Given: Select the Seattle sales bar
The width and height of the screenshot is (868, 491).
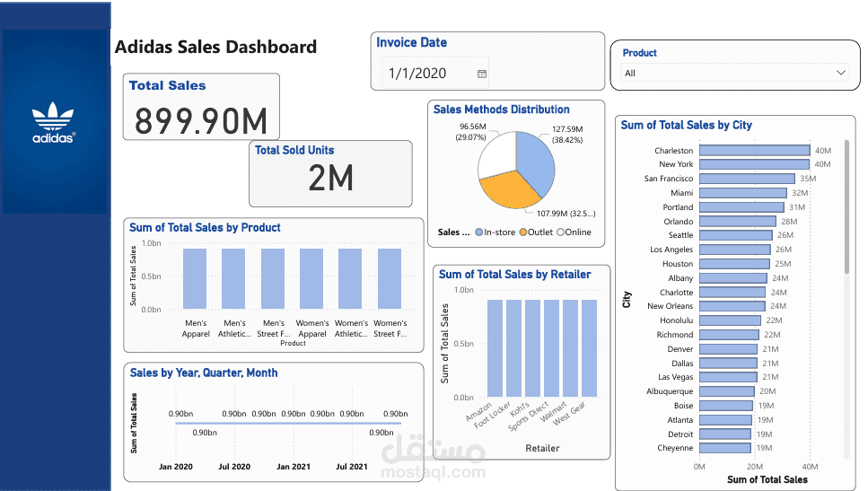Looking at the screenshot, I should point(735,235).
